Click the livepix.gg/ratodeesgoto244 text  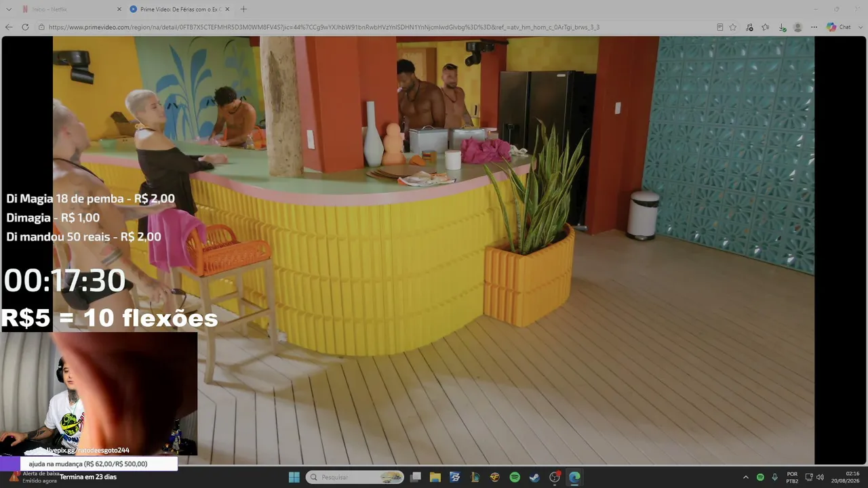87,450
